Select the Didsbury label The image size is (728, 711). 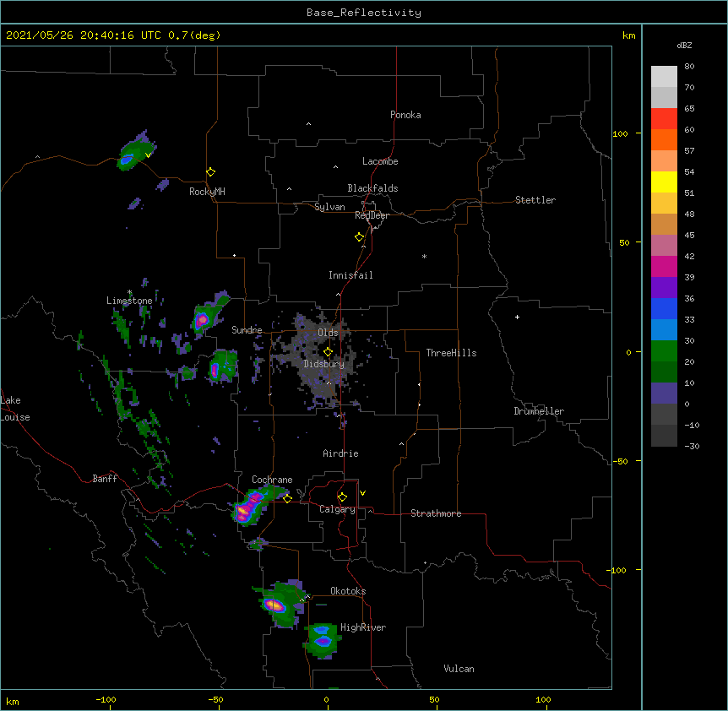(324, 364)
